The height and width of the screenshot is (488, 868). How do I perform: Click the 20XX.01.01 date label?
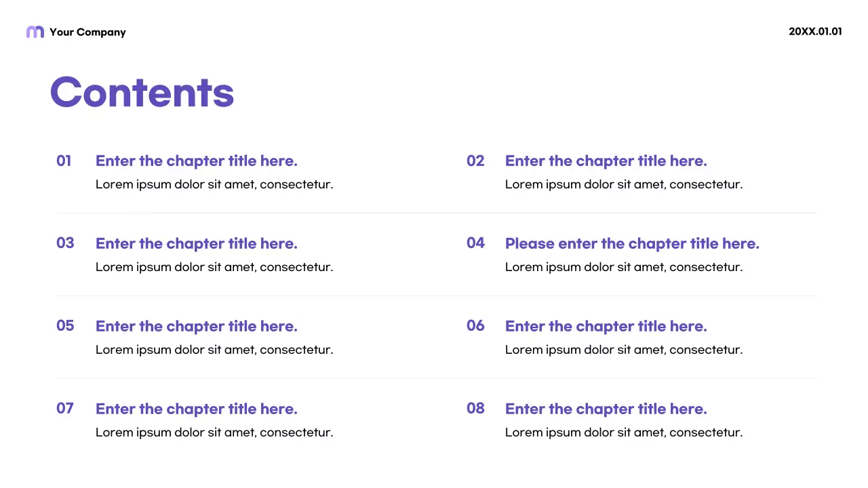(x=815, y=31)
